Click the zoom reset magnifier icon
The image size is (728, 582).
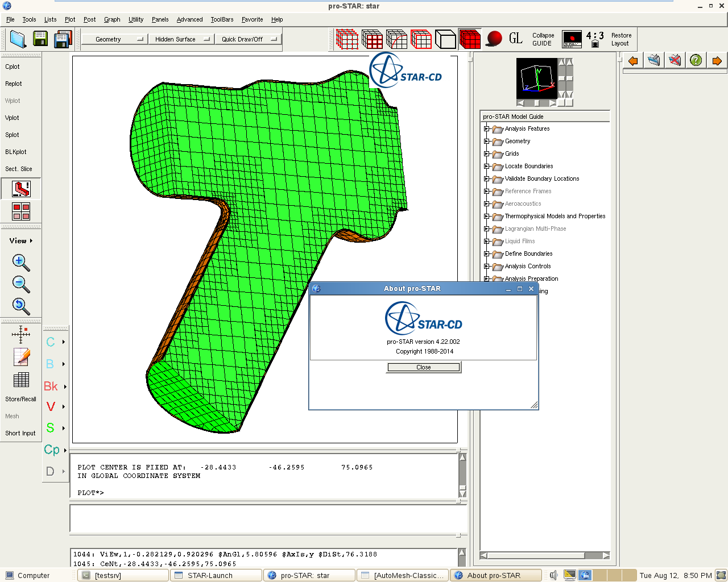coord(21,306)
